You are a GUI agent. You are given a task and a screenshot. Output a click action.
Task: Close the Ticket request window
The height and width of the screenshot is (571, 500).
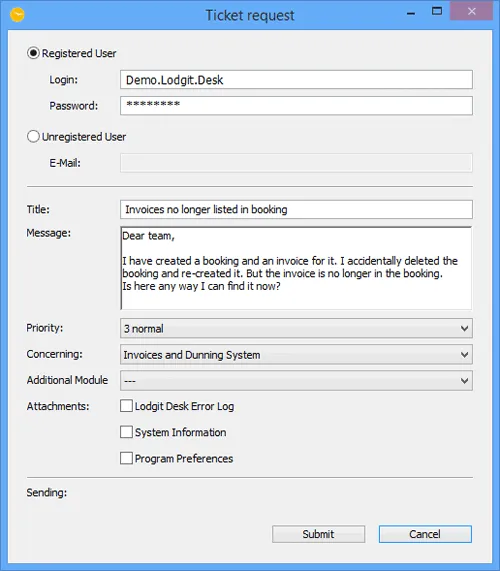(x=472, y=11)
